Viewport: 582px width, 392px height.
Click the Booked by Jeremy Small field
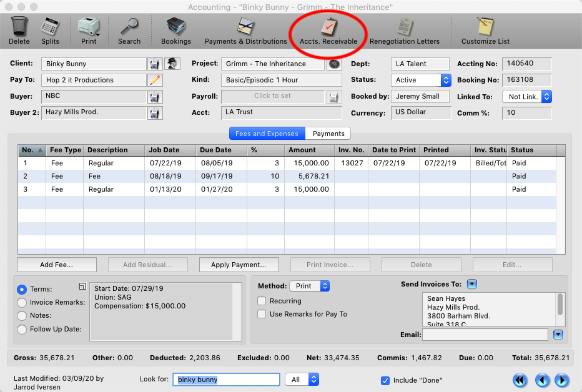pyautogui.click(x=420, y=96)
